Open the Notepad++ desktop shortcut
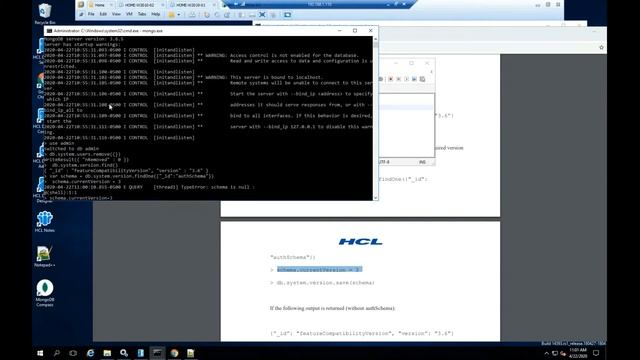640x360 pixels. tap(44, 257)
